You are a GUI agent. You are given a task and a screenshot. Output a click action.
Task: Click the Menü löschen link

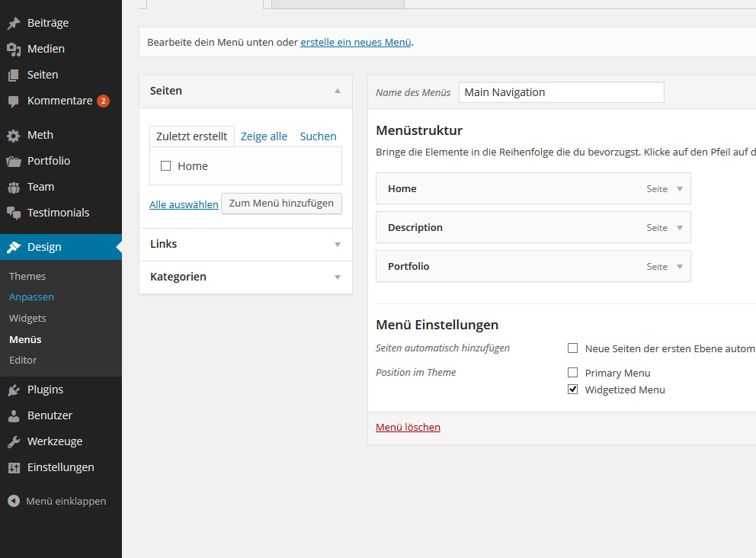coord(408,428)
